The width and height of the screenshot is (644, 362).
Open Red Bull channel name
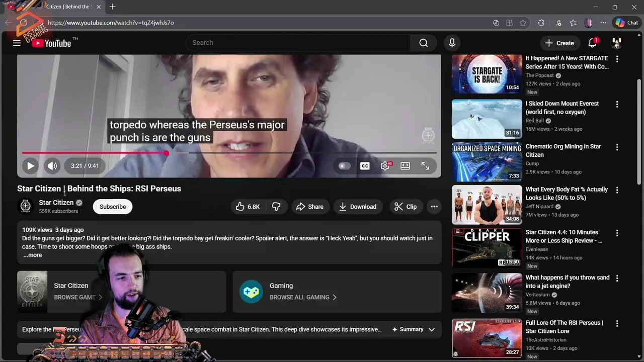click(x=535, y=121)
